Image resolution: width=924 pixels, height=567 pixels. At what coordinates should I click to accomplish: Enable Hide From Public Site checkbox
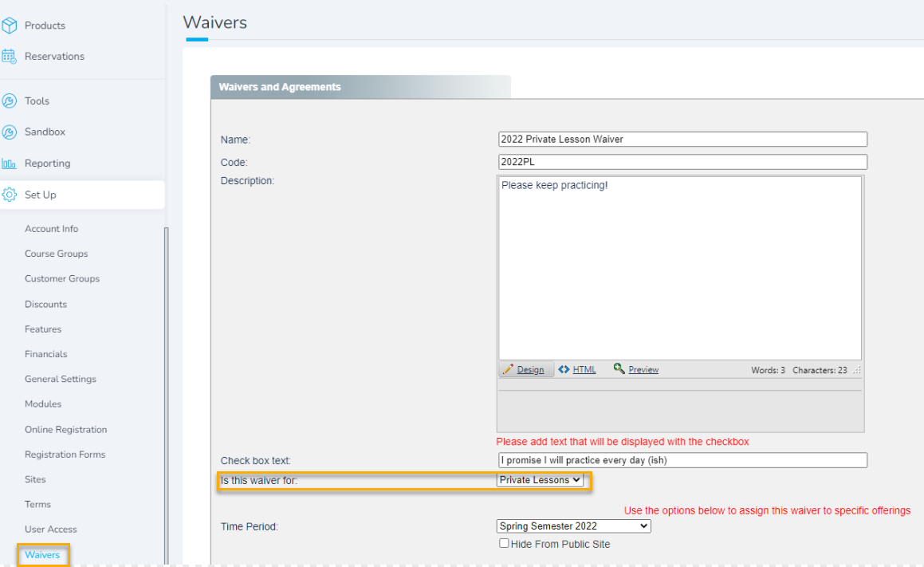pyautogui.click(x=504, y=543)
